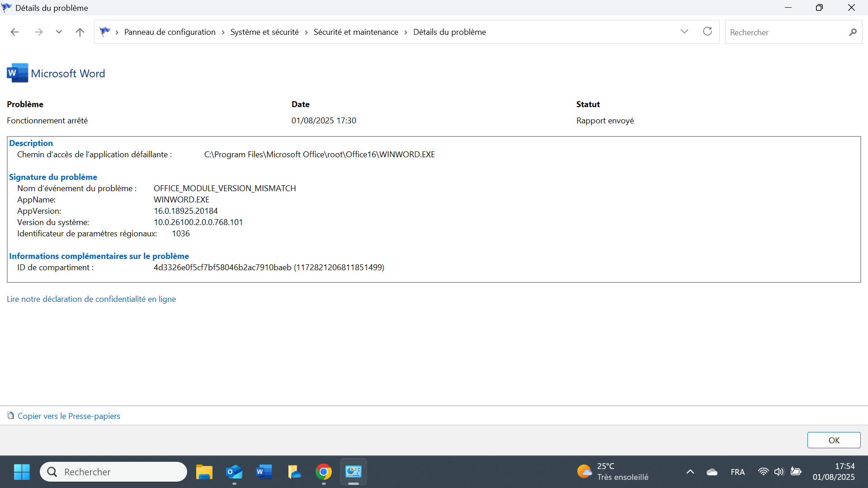Screen dimensions: 868x488
Task: Click the ID de compartiment value
Action: [x=269, y=267]
